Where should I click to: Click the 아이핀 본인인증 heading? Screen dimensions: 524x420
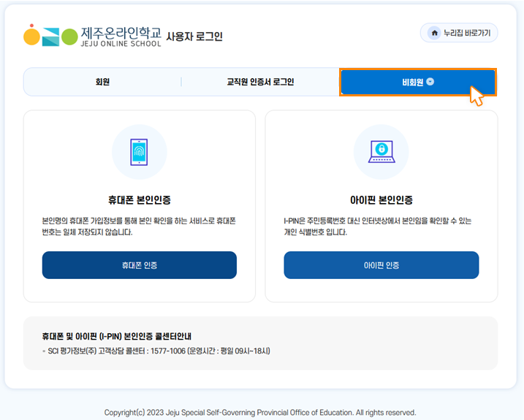point(381,199)
